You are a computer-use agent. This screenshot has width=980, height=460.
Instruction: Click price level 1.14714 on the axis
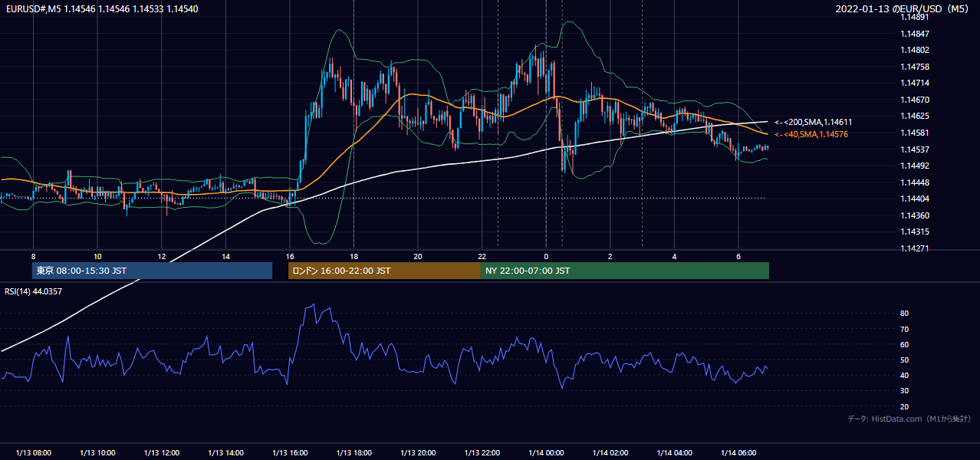(915, 83)
